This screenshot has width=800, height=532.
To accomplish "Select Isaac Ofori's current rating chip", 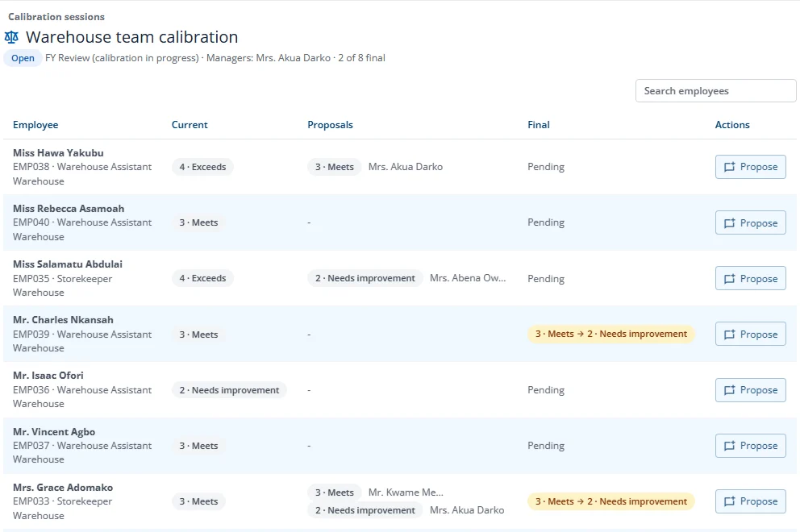I will [229, 390].
